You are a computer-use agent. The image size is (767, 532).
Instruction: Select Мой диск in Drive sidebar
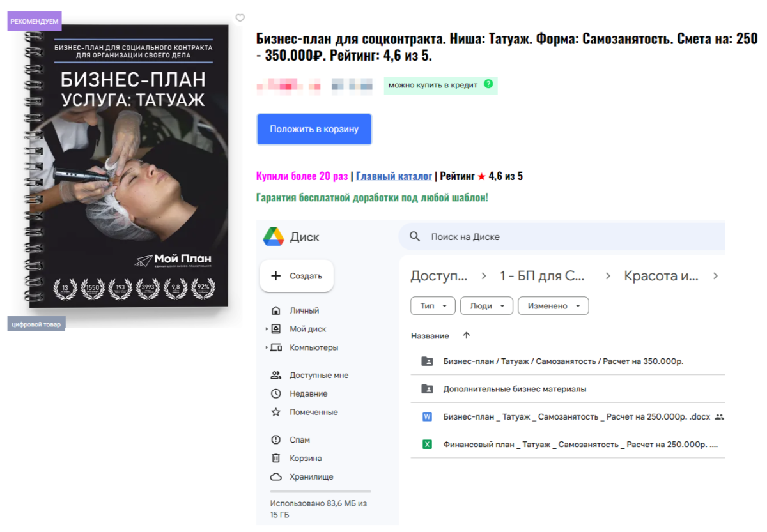[x=307, y=330]
